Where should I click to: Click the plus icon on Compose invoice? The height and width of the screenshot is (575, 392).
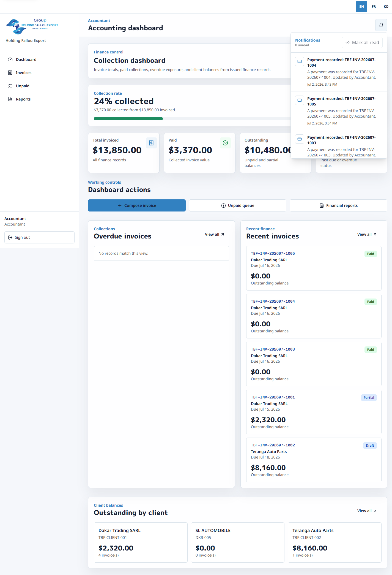click(120, 205)
